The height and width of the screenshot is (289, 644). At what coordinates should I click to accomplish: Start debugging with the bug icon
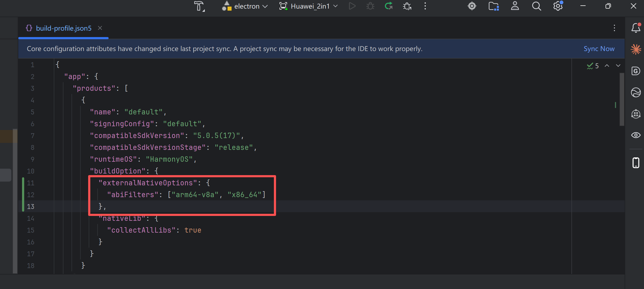[370, 6]
